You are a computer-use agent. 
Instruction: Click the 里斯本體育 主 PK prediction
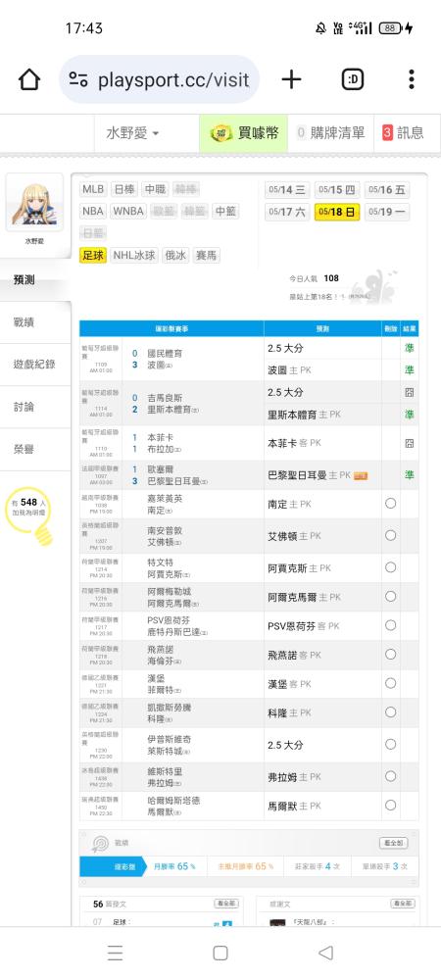pyautogui.click(x=304, y=415)
